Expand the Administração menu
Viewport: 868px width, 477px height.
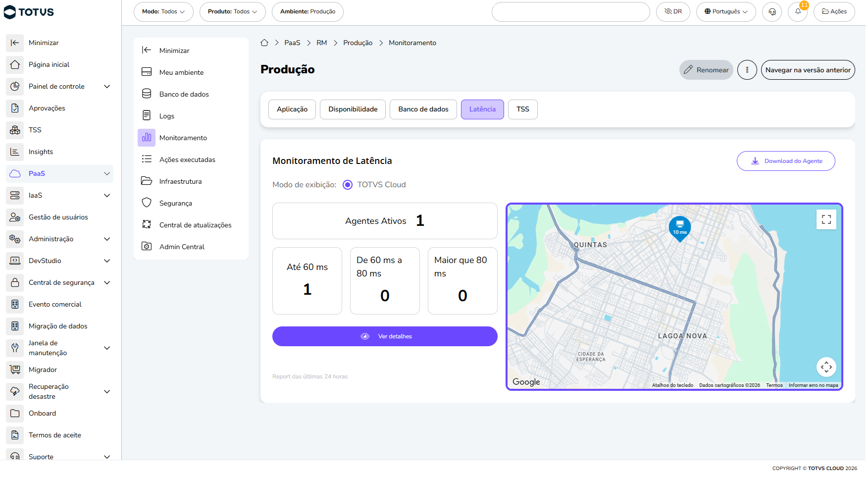tap(107, 239)
